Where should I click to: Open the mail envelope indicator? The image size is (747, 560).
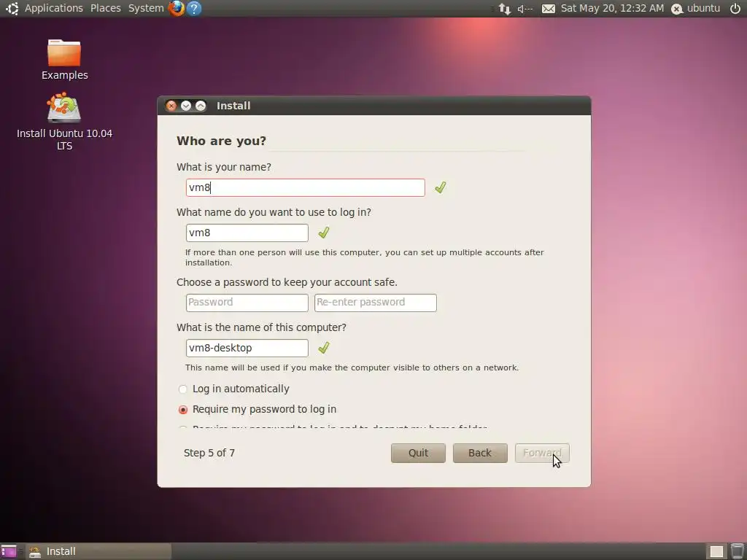tap(549, 9)
